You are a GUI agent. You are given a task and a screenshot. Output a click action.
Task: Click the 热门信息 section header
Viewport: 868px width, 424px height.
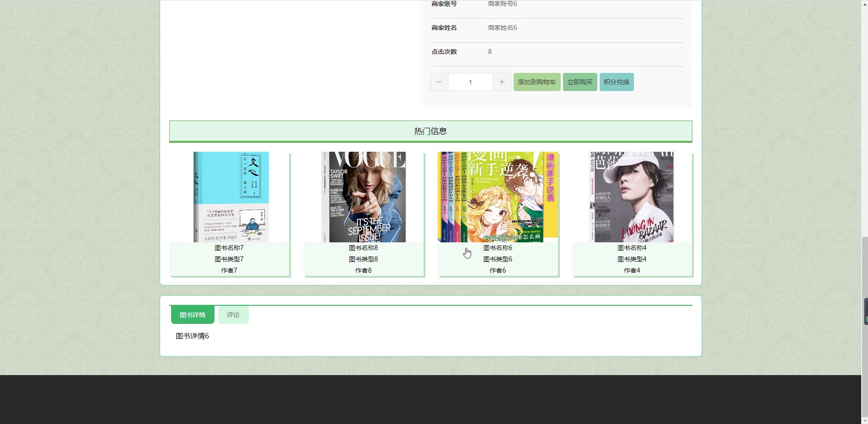coord(431,131)
